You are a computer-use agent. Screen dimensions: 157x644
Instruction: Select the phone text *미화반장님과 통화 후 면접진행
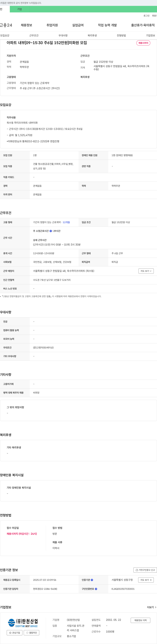33,141
